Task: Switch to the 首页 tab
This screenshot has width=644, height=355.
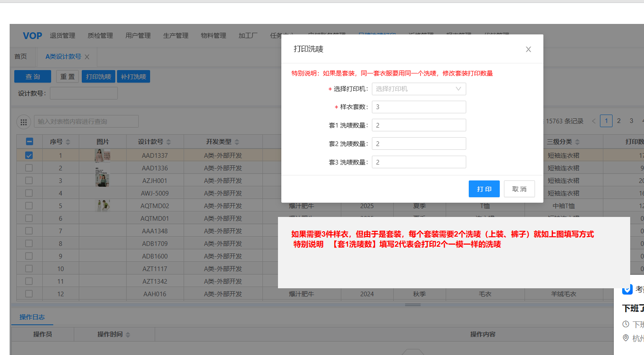Action: click(x=21, y=57)
